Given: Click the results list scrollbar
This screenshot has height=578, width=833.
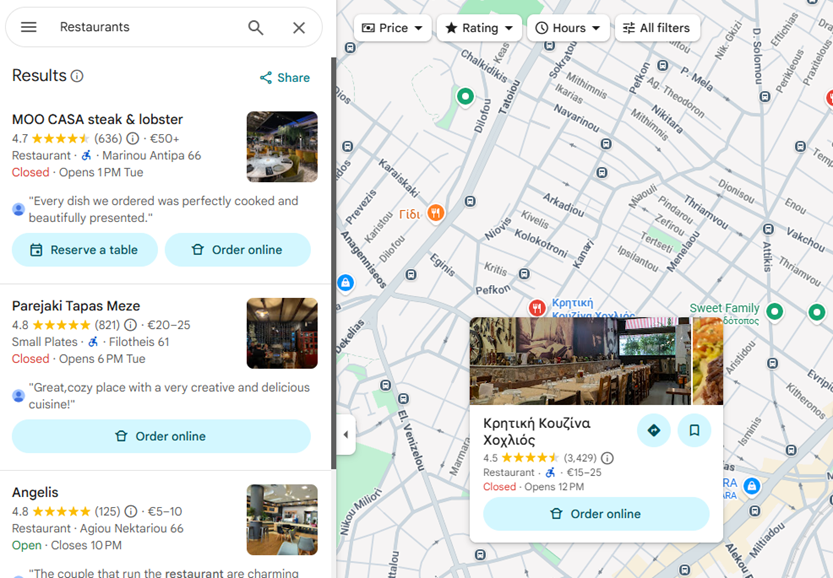Looking at the screenshot, I should [x=333, y=263].
